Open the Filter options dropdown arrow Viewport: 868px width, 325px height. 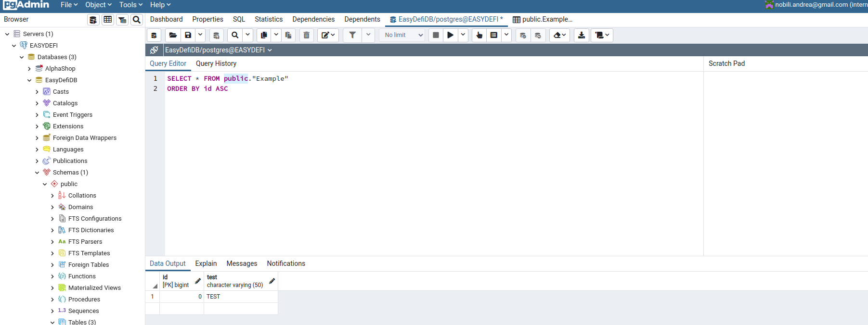click(368, 35)
